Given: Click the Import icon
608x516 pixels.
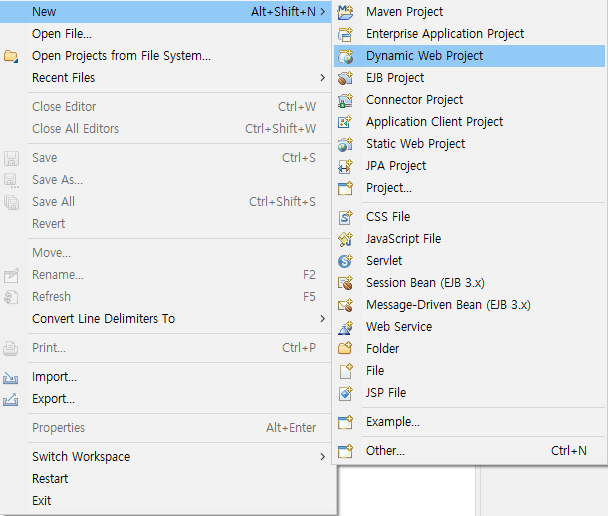Looking at the screenshot, I should tap(11, 377).
